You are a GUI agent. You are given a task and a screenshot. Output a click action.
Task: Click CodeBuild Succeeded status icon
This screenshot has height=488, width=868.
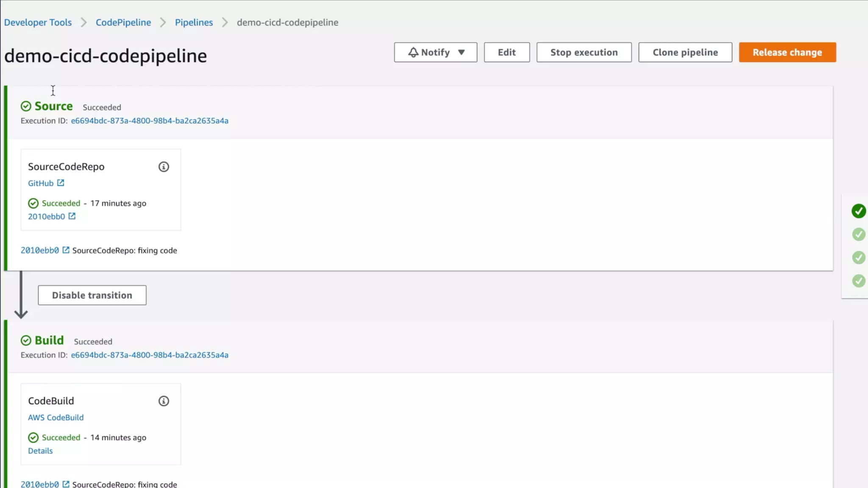[33, 438]
